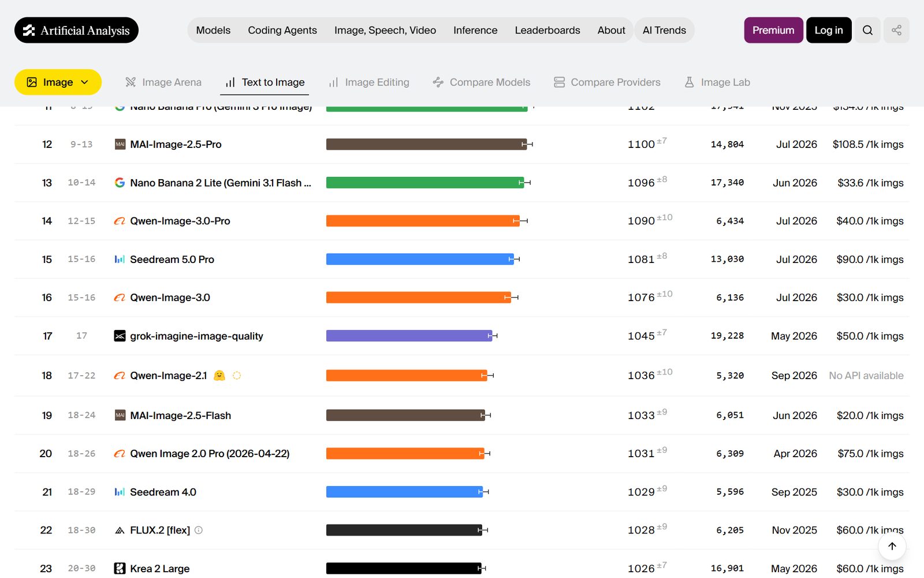924x578 pixels.
Task: Open the Leaderboards menu
Action: [x=547, y=30]
